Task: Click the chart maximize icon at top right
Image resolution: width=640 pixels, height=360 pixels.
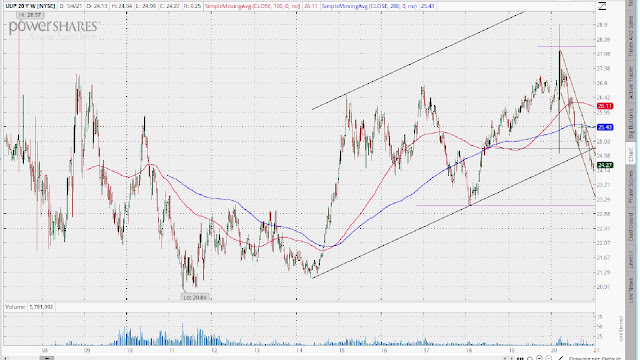Action: pyautogui.click(x=602, y=6)
